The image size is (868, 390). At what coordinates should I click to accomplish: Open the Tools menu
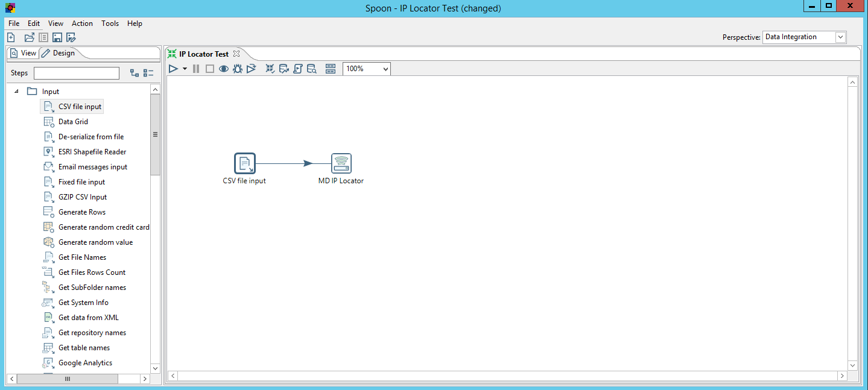pos(110,24)
